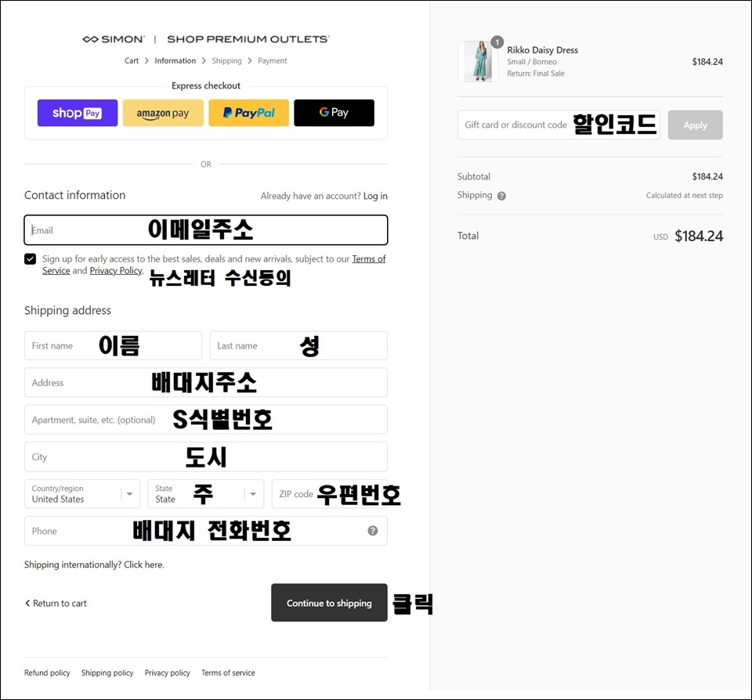The height and width of the screenshot is (700, 752).
Task: Click the USD $184.24 total amount
Action: 689,236
